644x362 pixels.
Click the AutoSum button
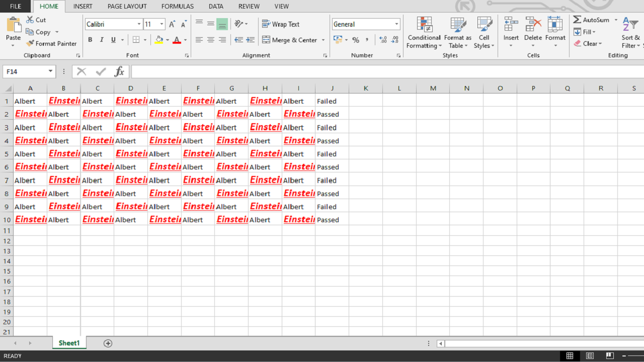(591, 20)
